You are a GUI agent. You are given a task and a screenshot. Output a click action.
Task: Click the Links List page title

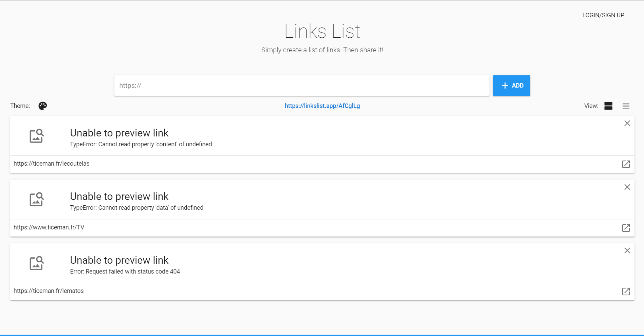tap(322, 31)
